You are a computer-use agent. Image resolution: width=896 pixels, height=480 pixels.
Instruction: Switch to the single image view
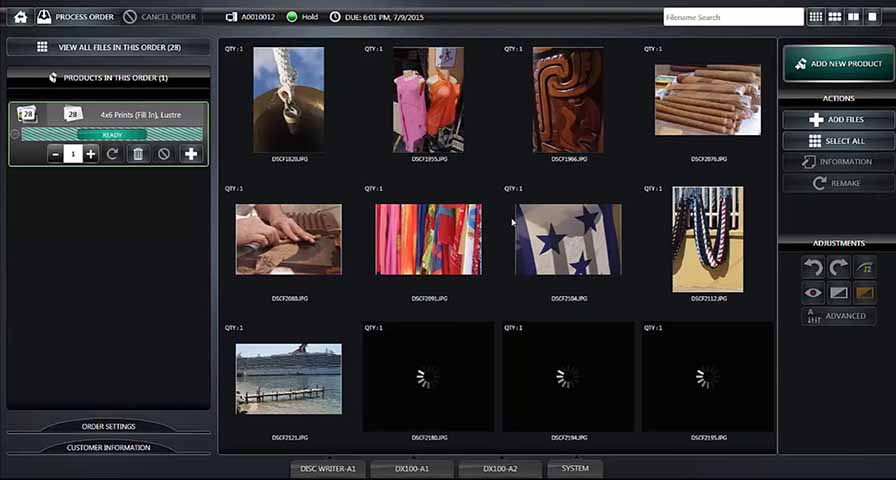(x=873, y=17)
